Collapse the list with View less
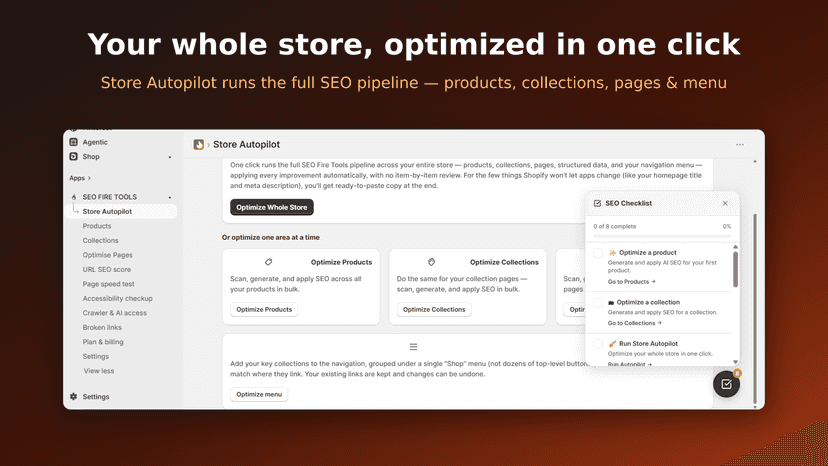Screen dimensions: 828x466 point(99,371)
